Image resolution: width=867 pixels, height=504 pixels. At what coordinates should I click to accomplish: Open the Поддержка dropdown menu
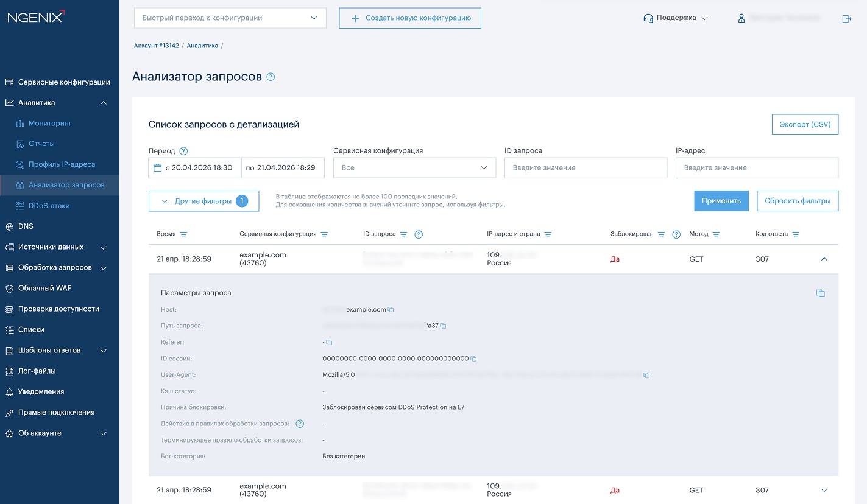676,18
